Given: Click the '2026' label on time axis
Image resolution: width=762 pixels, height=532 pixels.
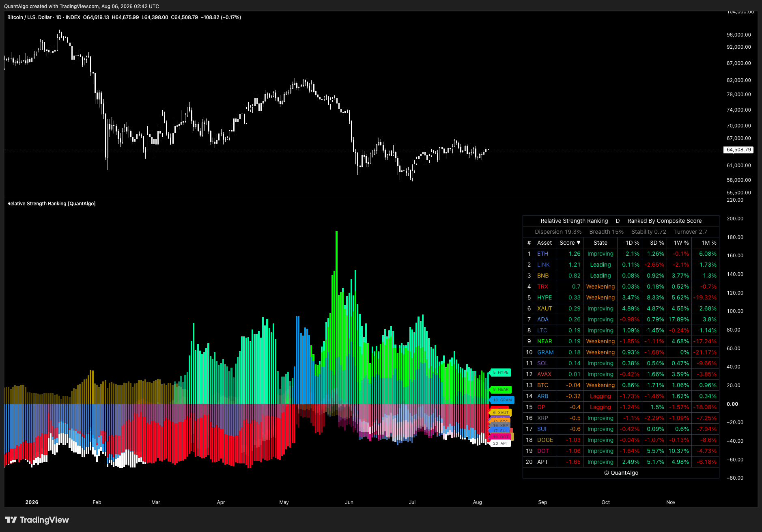Looking at the screenshot, I should 32,502.
